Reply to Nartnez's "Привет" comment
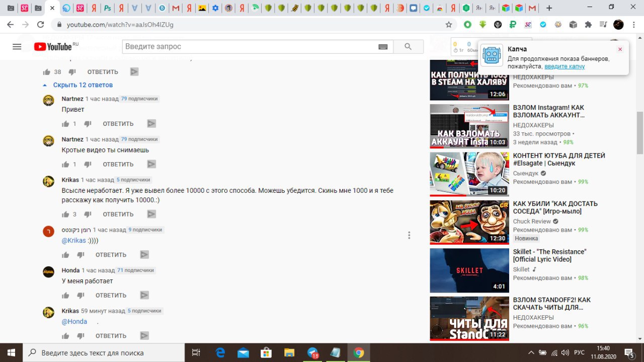The image size is (644, 362). [x=118, y=124]
